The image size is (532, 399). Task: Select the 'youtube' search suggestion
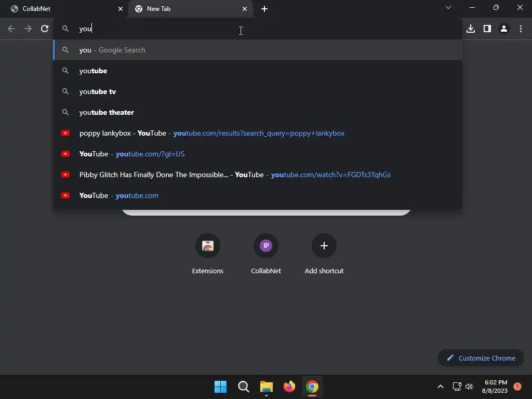coord(258,71)
